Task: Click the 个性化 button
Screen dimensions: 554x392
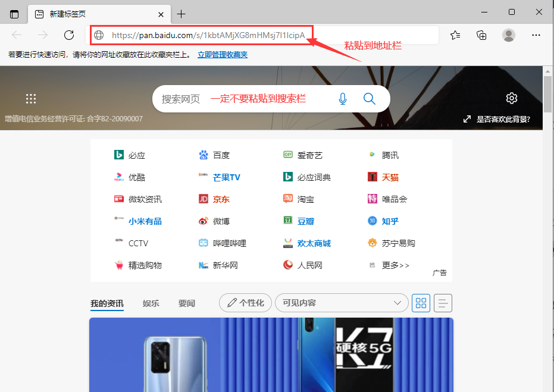Action: click(245, 303)
